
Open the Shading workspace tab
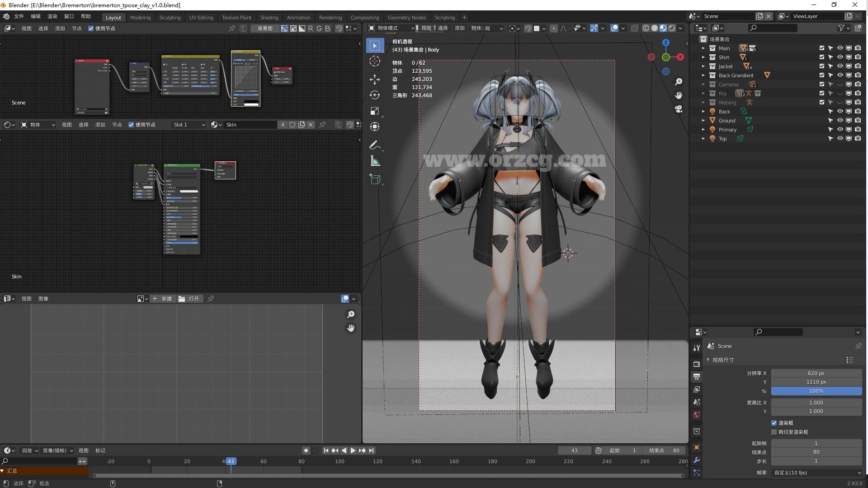(x=269, y=18)
